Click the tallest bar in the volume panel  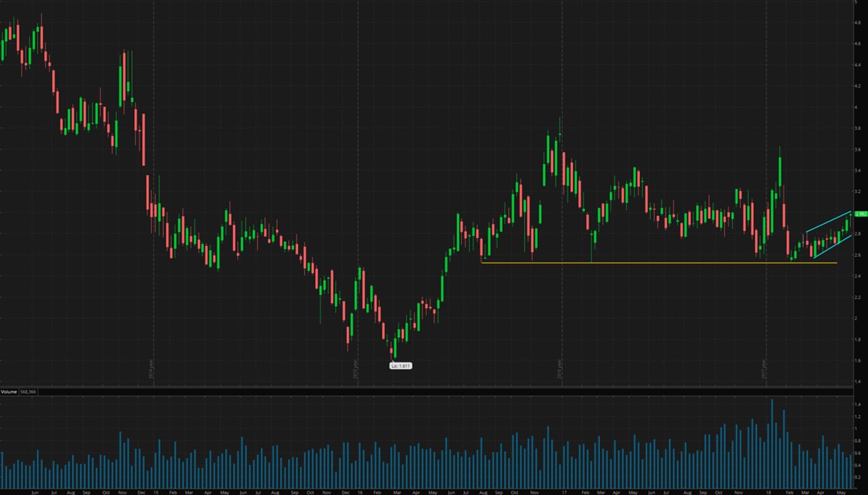(x=772, y=442)
